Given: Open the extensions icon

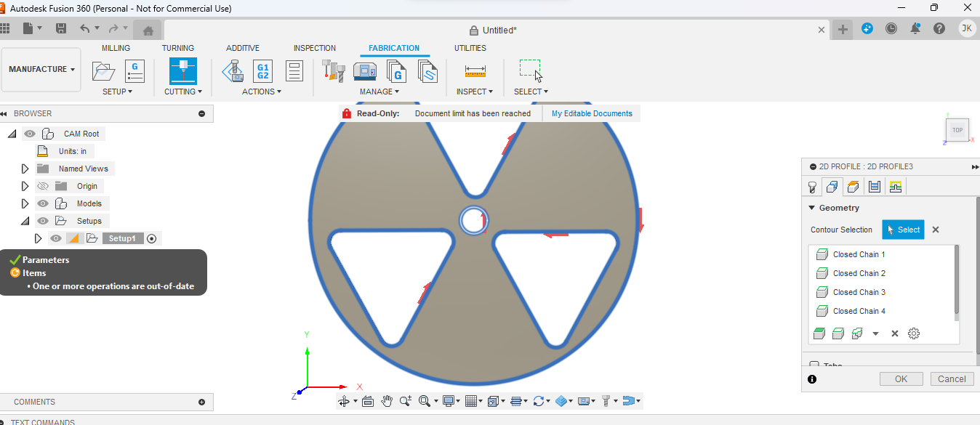Looking at the screenshot, I should (867, 28).
